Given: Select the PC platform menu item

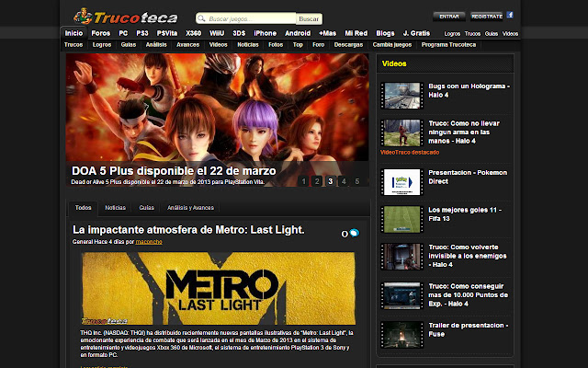Looking at the screenshot, I should tap(123, 33).
